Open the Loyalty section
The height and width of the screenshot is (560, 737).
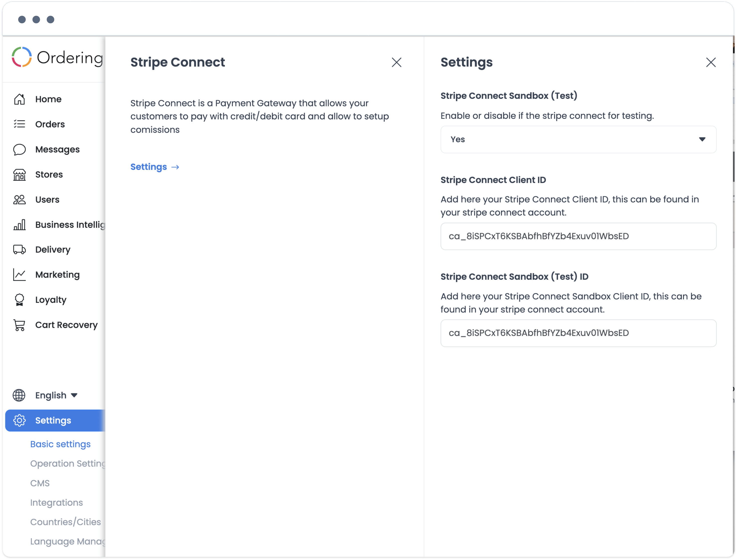click(x=51, y=300)
